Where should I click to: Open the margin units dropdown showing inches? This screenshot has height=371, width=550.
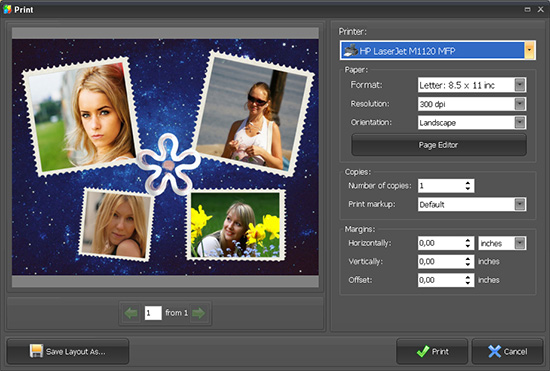coord(520,243)
